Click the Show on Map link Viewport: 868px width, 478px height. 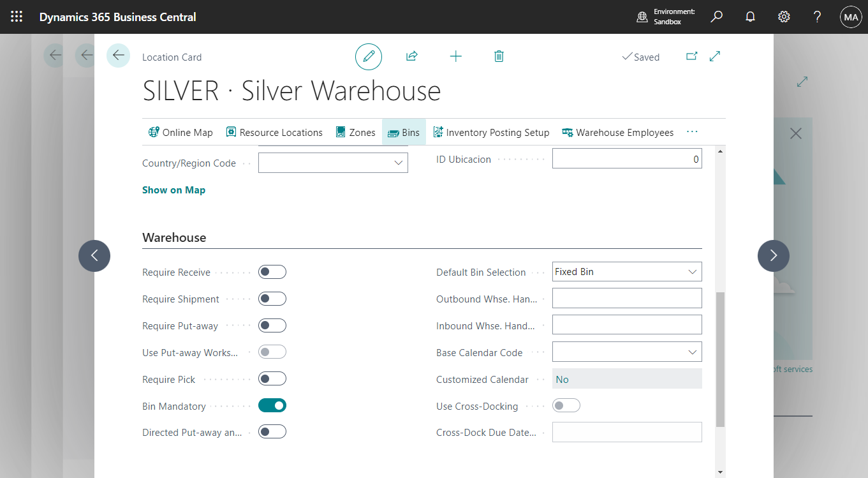173,190
